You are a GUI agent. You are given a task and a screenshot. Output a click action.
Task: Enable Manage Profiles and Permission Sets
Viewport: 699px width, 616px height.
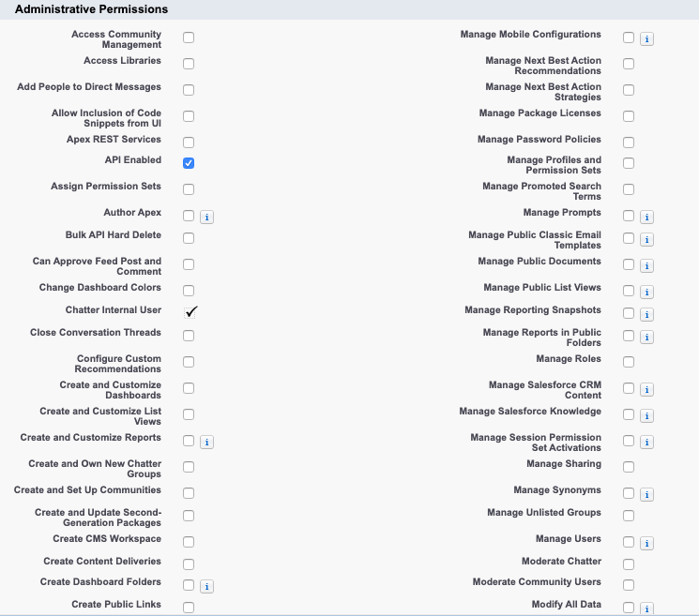tap(629, 163)
